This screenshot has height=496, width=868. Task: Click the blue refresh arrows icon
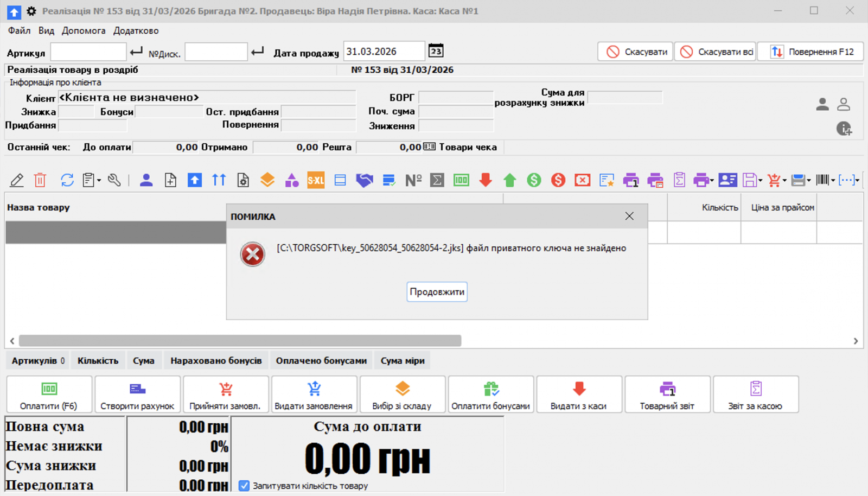(67, 180)
